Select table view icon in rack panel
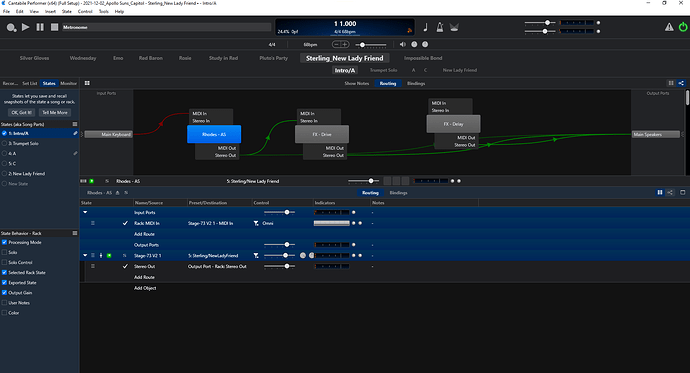The width and height of the screenshot is (690, 373). tap(660, 193)
